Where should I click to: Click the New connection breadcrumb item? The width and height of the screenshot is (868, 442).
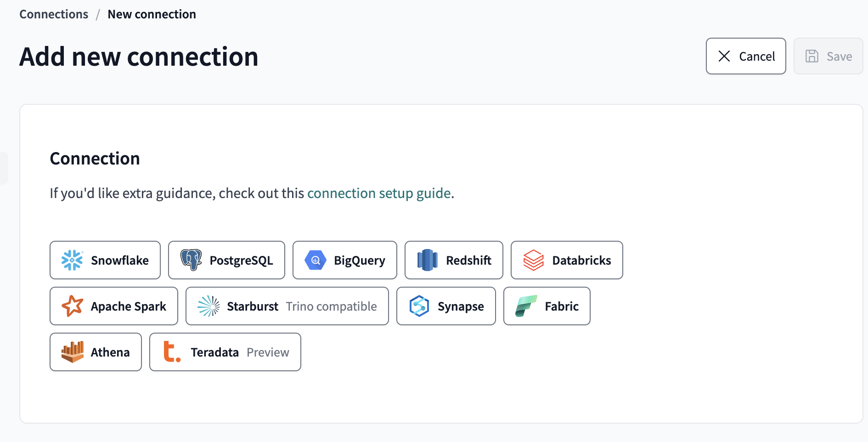click(152, 14)
